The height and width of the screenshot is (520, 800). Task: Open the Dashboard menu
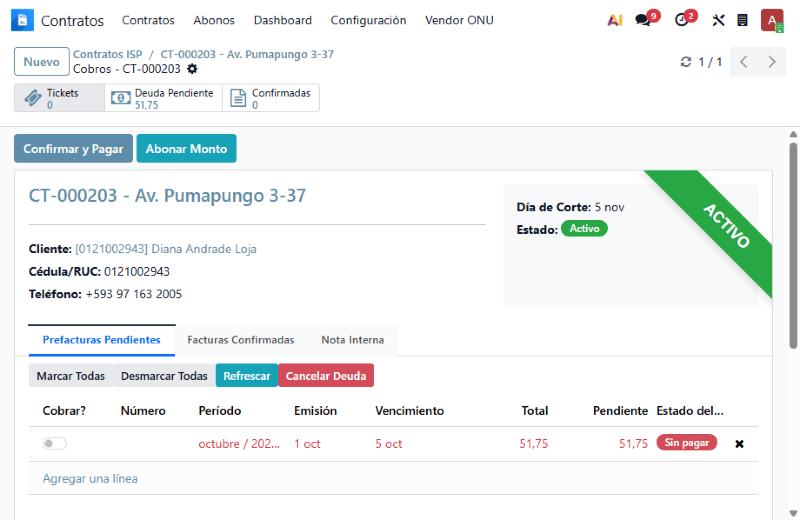[x=283, y=20]
